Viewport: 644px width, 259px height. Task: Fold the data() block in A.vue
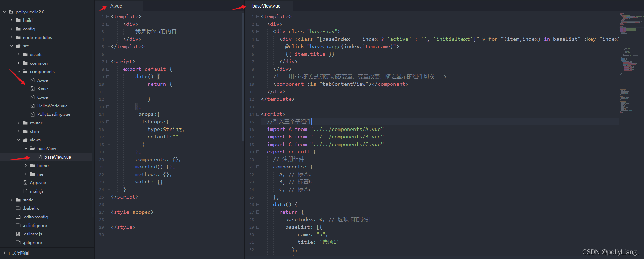pyautogui.click(x=108, y=77)
